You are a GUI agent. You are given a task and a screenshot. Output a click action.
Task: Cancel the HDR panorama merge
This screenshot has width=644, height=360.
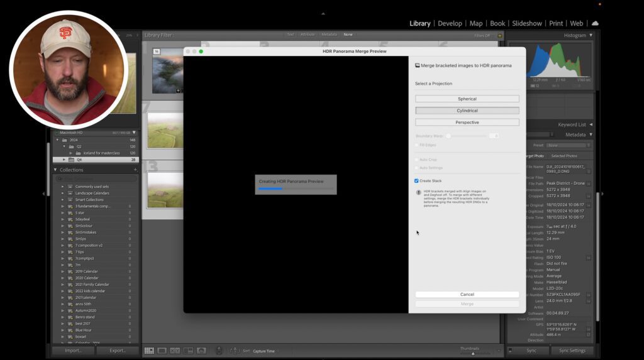coord(467,294)
